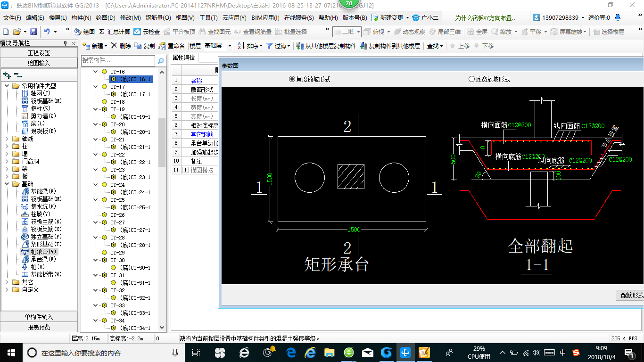Click 配筋形式 button
The width and height of the screenshot is (644, 362).
(x=630, y=295)
